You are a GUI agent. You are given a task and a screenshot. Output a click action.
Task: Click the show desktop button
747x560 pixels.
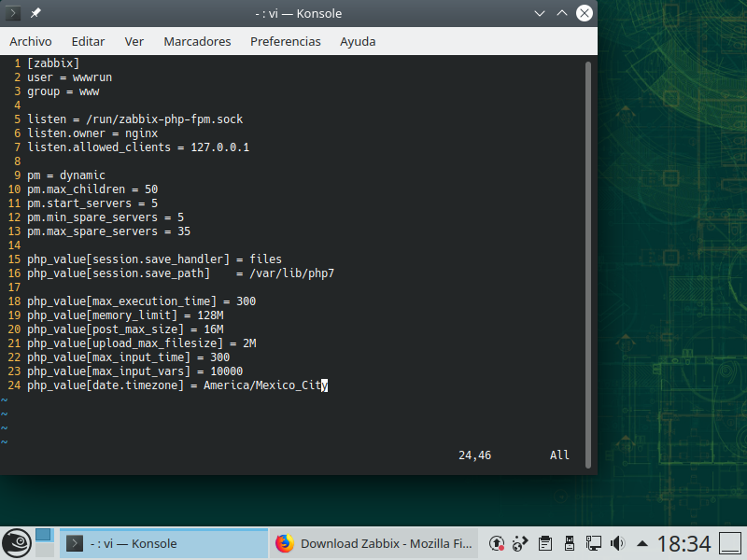pos(730,543)
